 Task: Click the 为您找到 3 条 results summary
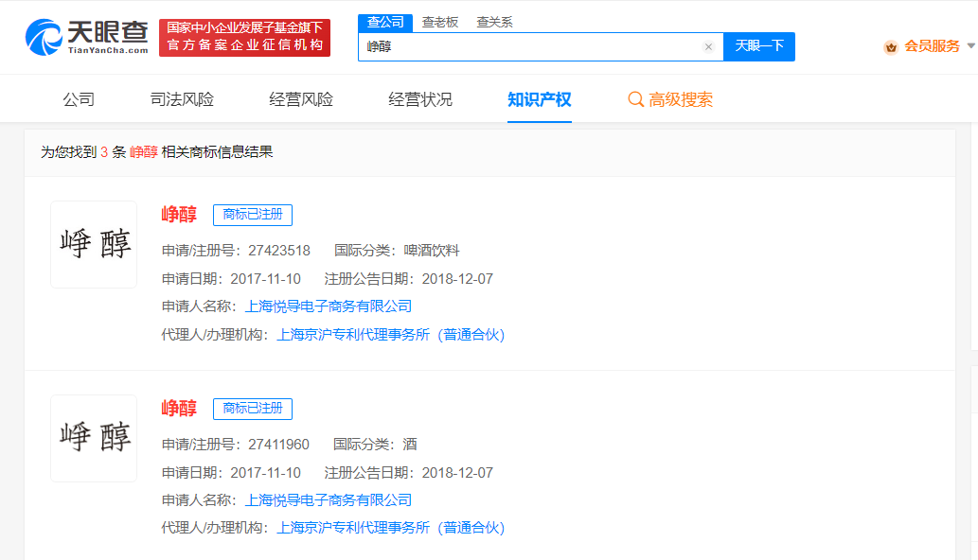point(156,152)
